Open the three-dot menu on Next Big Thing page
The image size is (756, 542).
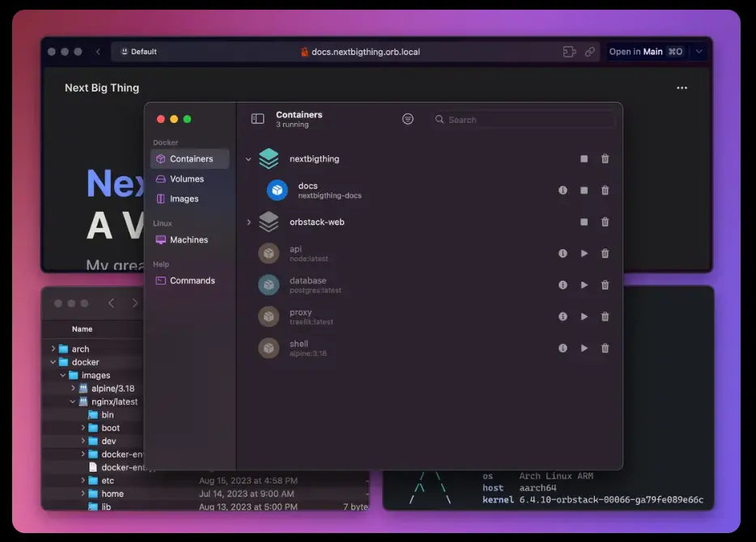tap(682, 87)
